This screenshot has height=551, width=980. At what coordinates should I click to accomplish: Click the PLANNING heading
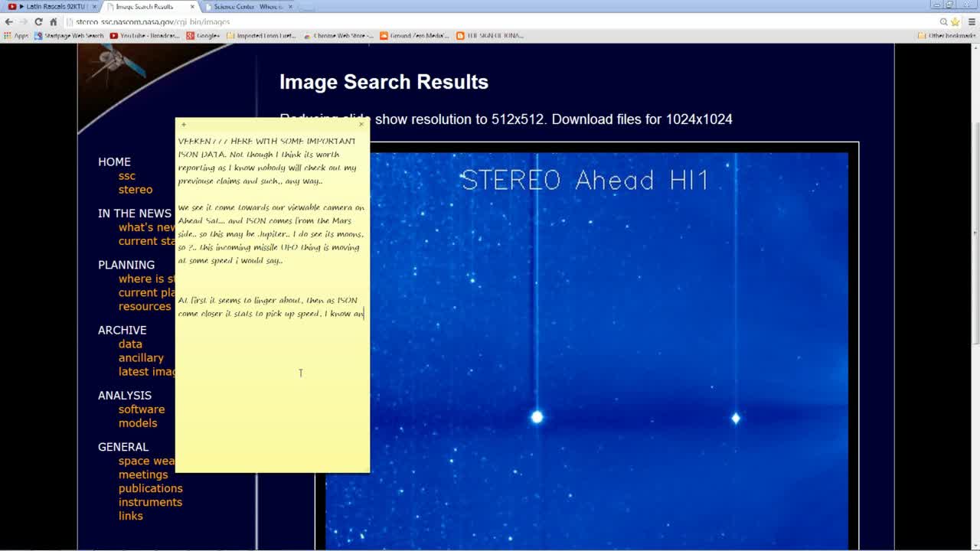pos(126,264)
